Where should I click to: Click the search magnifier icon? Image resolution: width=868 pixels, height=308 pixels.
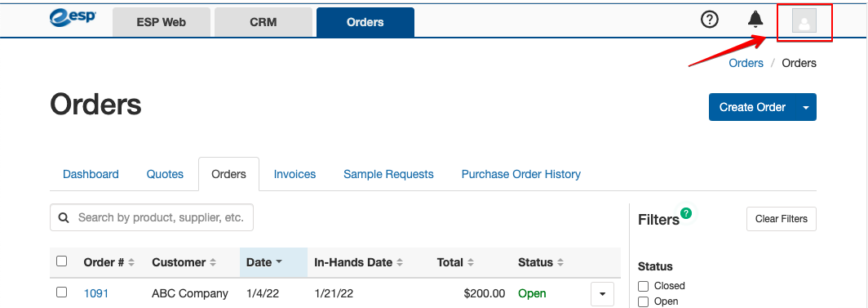64,217
